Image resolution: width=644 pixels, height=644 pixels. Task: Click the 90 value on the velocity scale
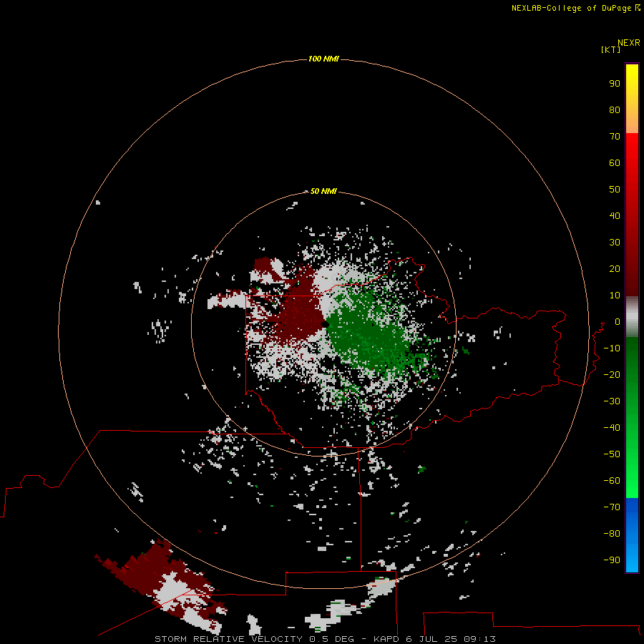coord(615,84)
